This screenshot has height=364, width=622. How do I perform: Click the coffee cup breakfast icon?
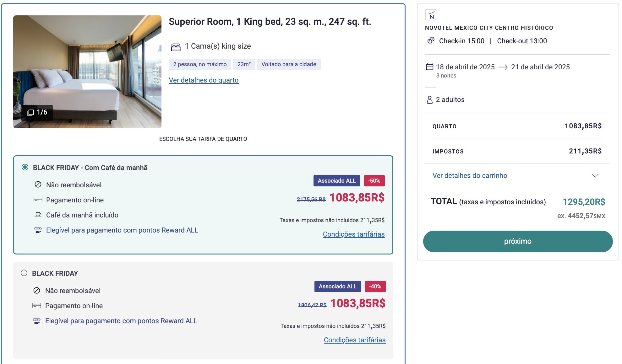click(38, 215)
